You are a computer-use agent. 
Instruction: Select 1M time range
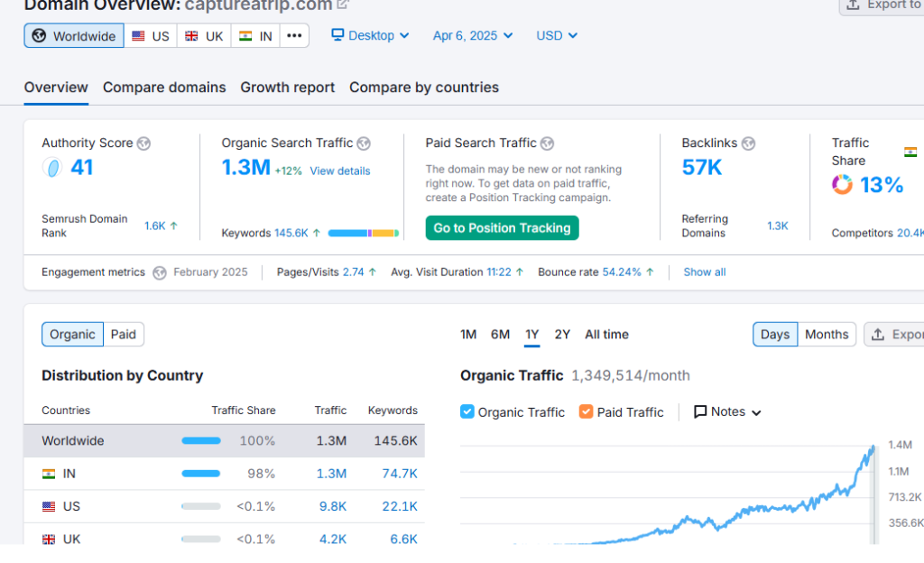point(468,335)
